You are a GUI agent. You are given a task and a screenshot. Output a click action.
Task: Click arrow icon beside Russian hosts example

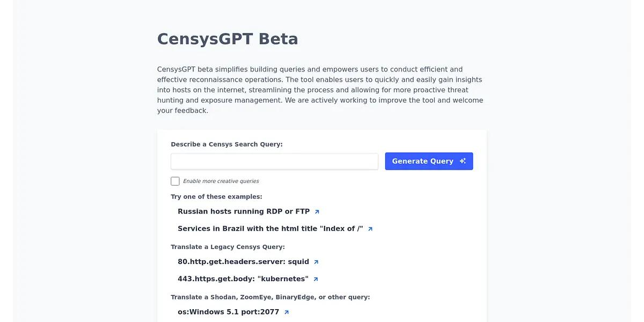[x=317, y=212]
